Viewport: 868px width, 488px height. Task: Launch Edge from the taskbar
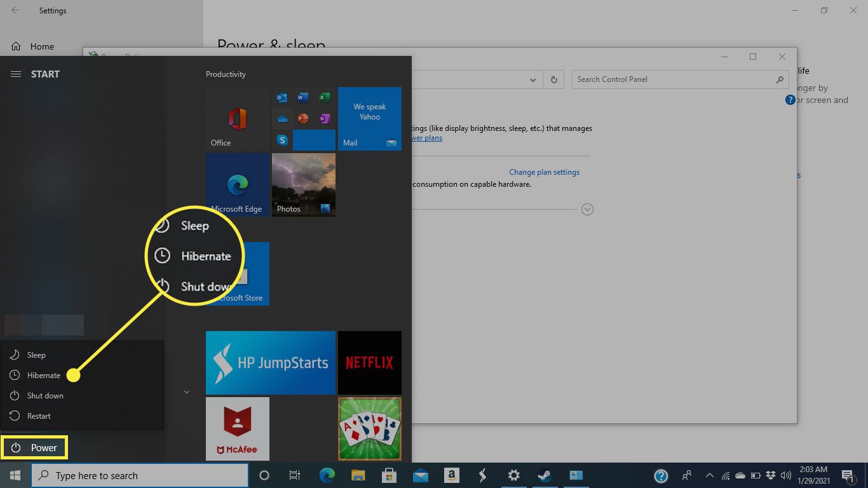tap(327, 475)
